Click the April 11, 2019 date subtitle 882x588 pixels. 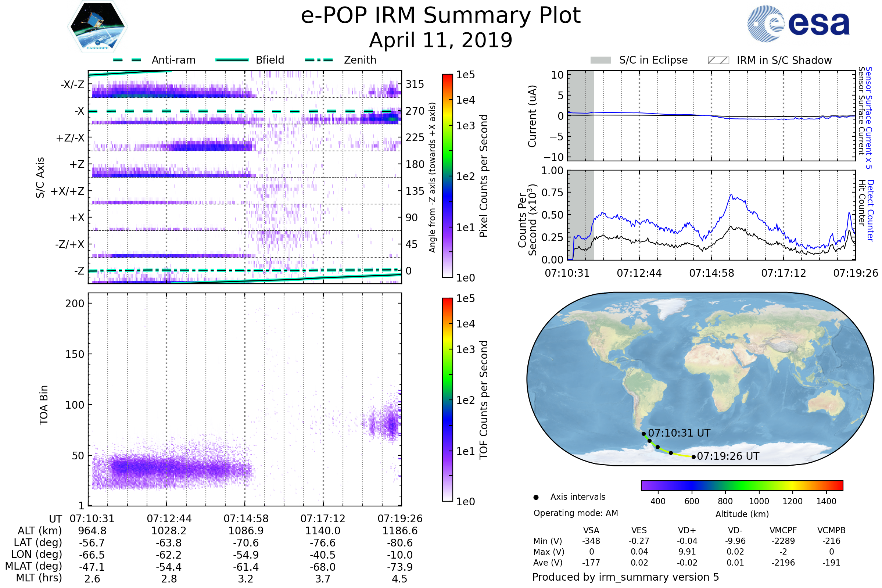441,40
